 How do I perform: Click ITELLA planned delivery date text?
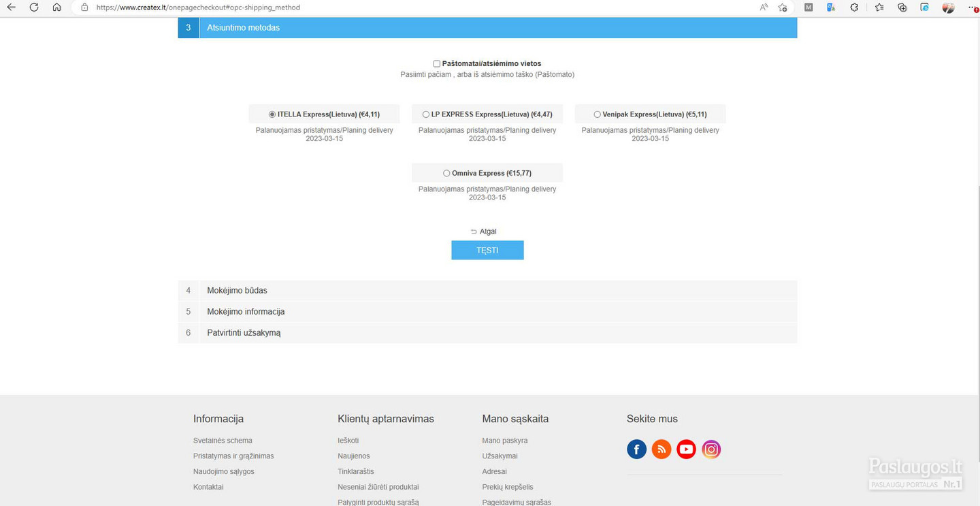pos(325,134)
